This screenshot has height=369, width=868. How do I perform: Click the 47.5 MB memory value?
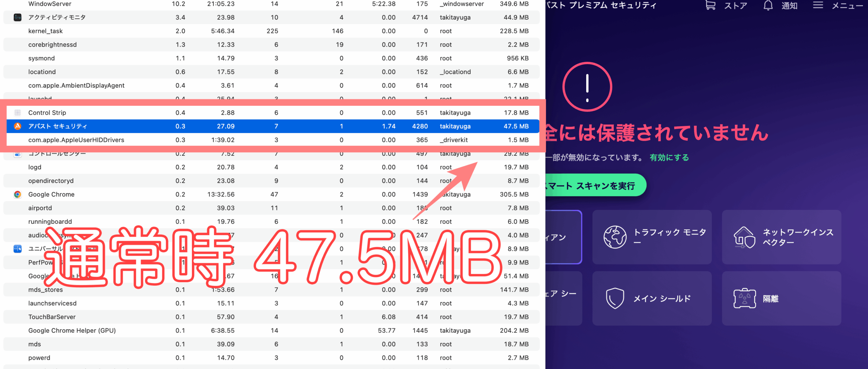click(516, 126)
